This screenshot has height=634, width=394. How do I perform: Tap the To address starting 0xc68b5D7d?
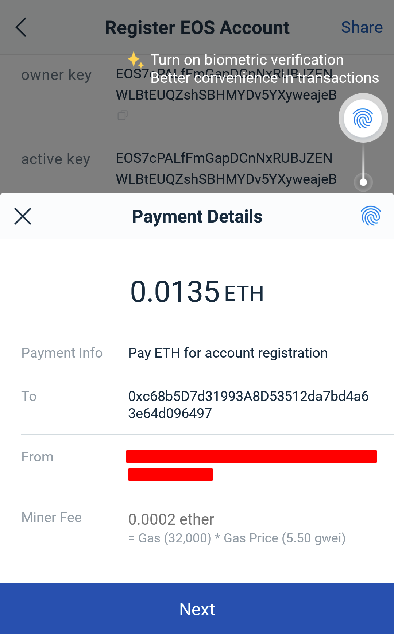click(x=248, y=404)
